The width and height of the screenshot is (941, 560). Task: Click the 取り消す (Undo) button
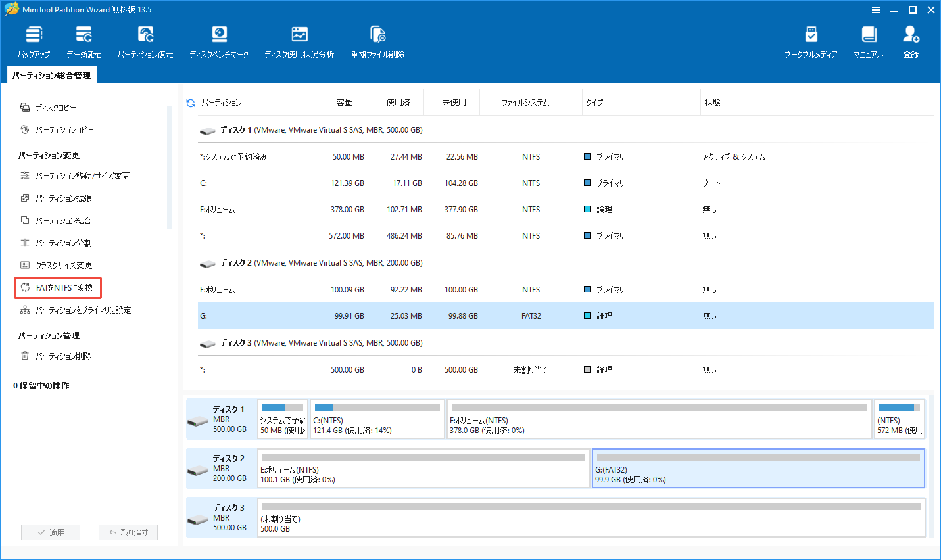(x=128, y=532)
